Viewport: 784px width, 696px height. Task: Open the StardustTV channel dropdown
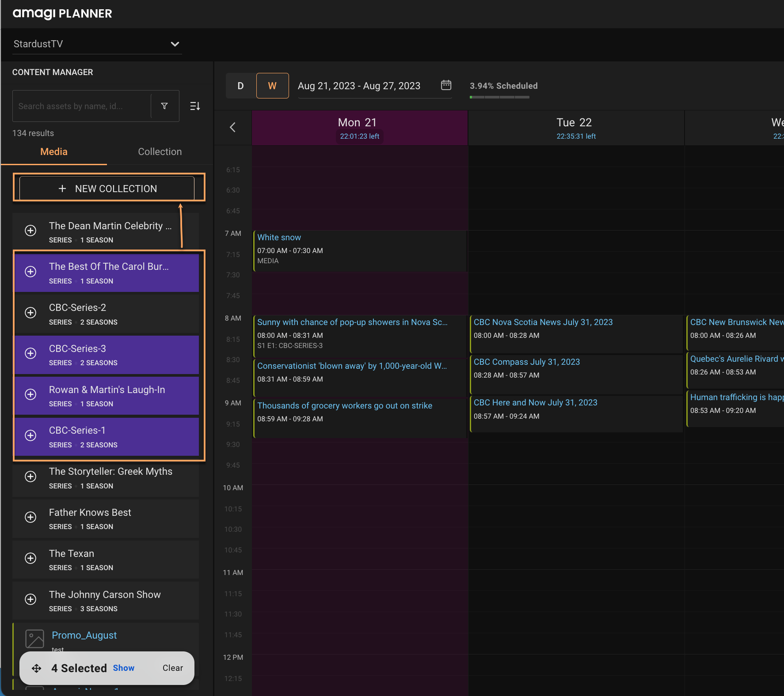click(97, 44)
